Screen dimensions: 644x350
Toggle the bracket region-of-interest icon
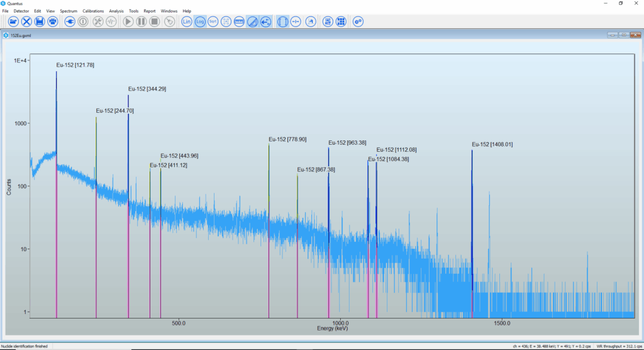pos(282,22)
